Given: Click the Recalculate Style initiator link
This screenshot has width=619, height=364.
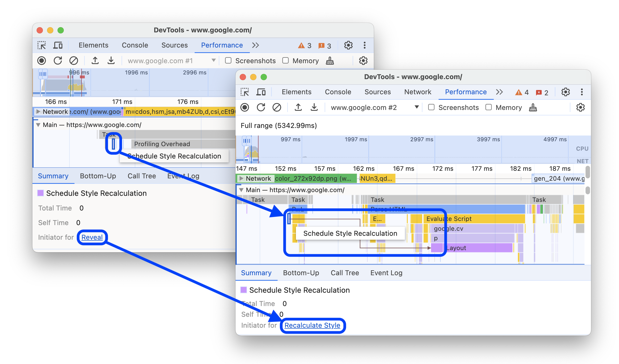Looking at the screenshot, I should pos(313,325).
